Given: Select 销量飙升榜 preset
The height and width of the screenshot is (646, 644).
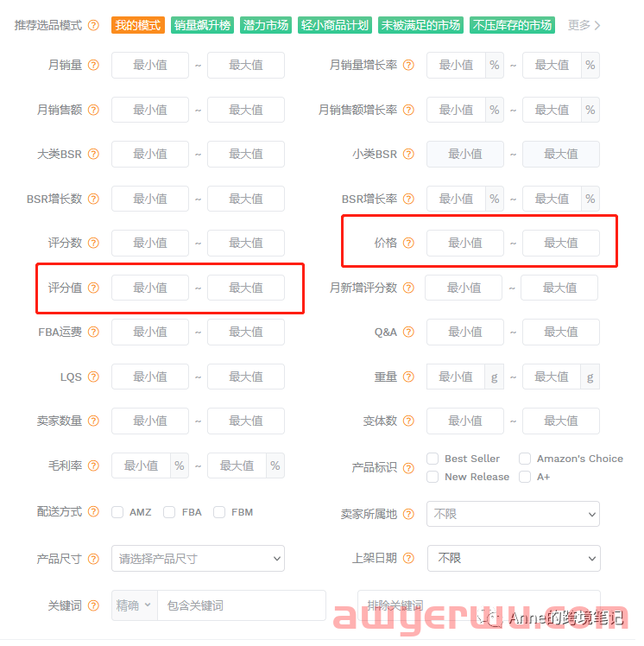Looking at the screenshot, I should [x=202, y=25].
